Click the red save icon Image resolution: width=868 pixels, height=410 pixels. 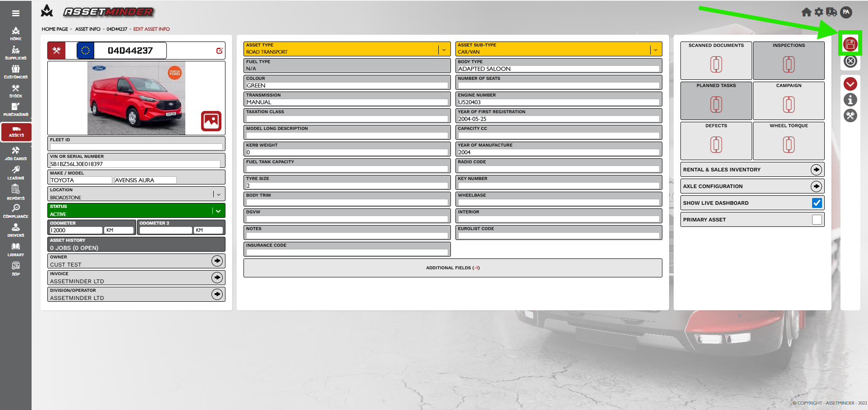tap(850, 44)
